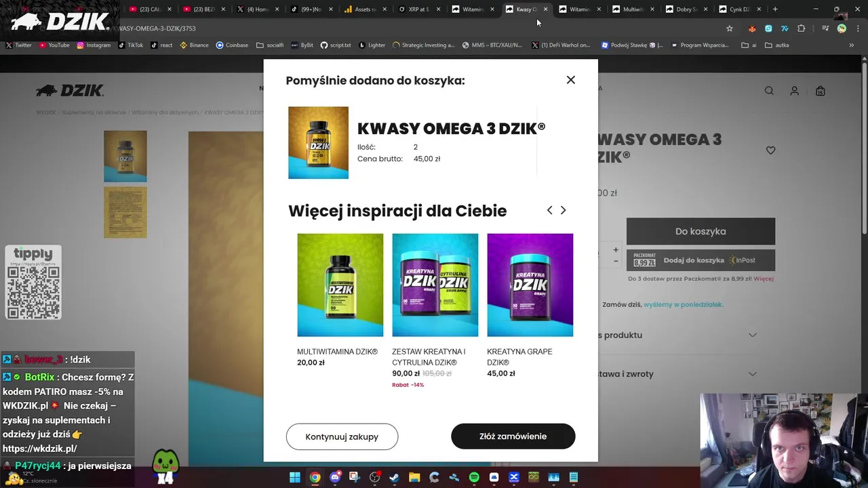Switch to the Assets browser tab
Screen dimensions: 868x488
pos(366,9)
